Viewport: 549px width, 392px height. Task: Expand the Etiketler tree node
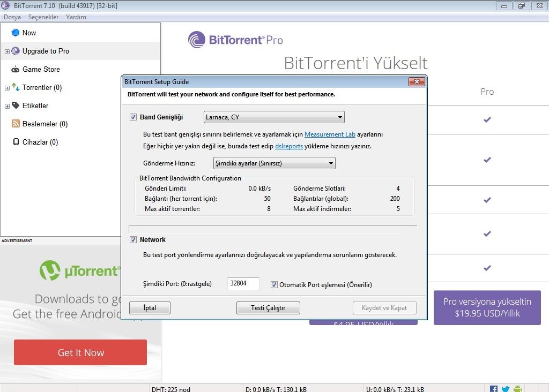(x=7, y=106)
